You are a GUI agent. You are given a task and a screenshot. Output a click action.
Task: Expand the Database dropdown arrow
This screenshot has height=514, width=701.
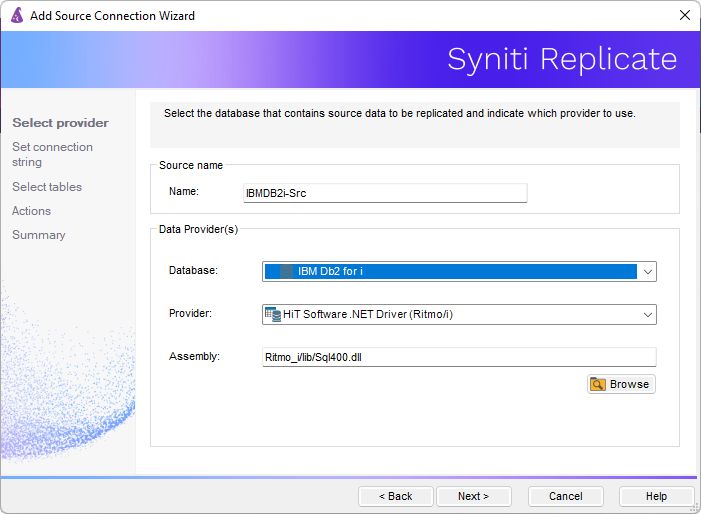click(647, 272)
